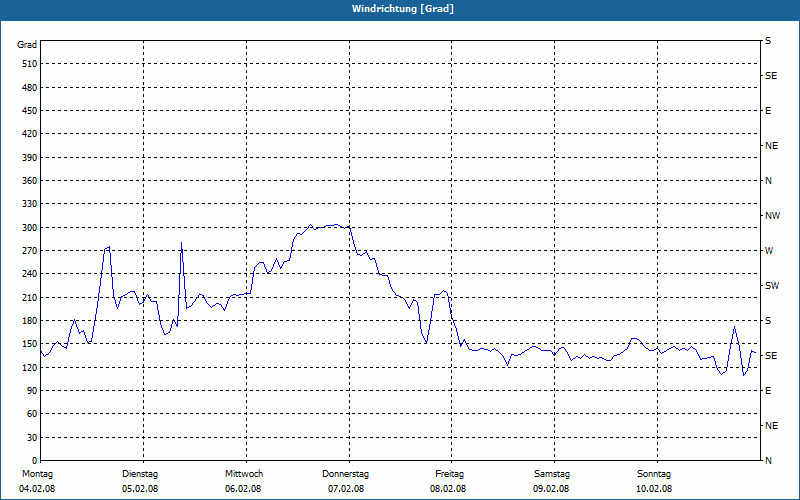Click the 'Freitag' day label
The image size is (800, 500).
pyautogui.click(x=449, y=474)
